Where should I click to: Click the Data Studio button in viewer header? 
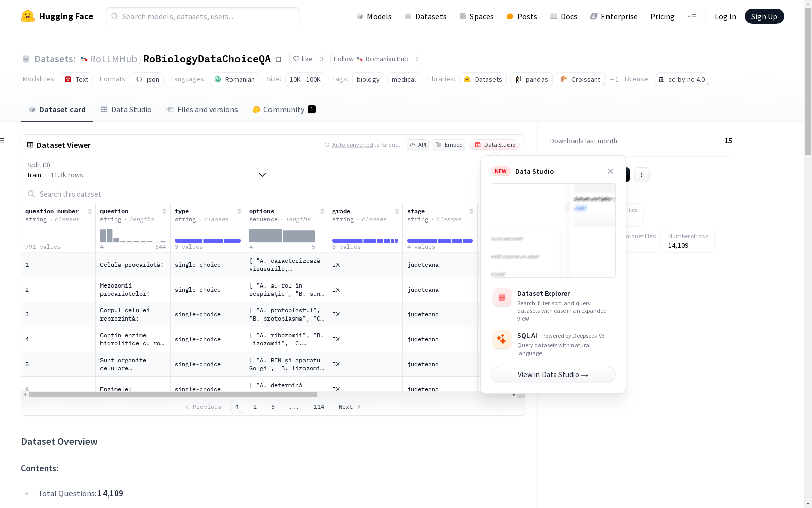[x=495, y=145]
